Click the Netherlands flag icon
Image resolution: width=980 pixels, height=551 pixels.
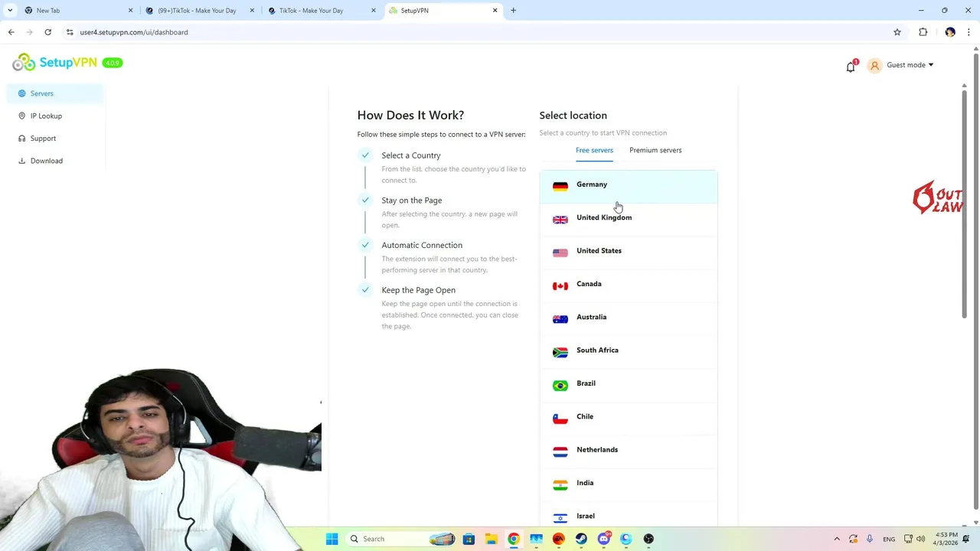(x=560, y=452)
